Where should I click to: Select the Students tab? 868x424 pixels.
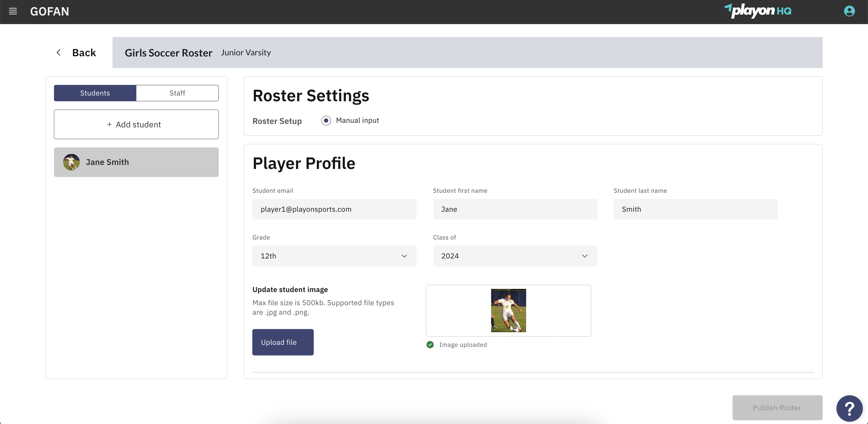95,93
